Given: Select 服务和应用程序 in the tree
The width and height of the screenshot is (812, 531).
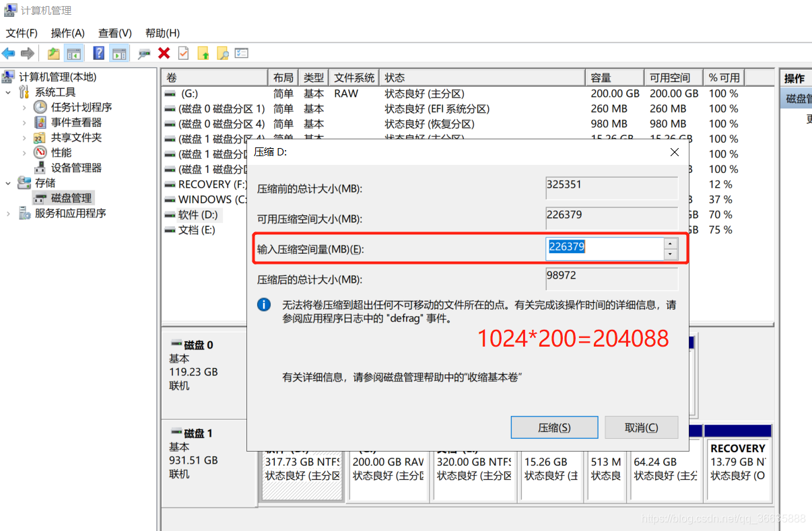Looking at the screenshot, I should [71, 213].
